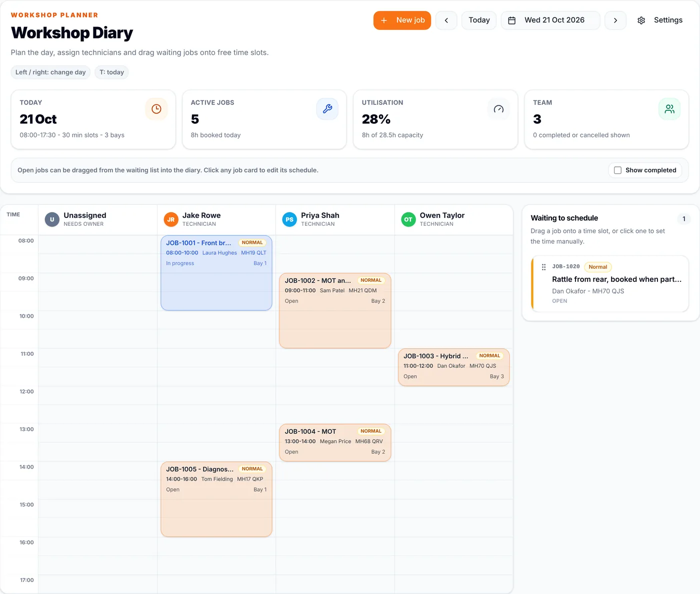The width and height of the screenshot is (700, 594).
Task: Click the Normal badge on JOB-1020
Action: tap(598, 267)
